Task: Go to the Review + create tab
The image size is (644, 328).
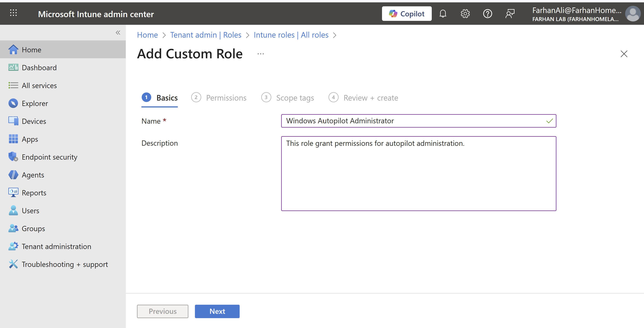Action: [363, 98]
